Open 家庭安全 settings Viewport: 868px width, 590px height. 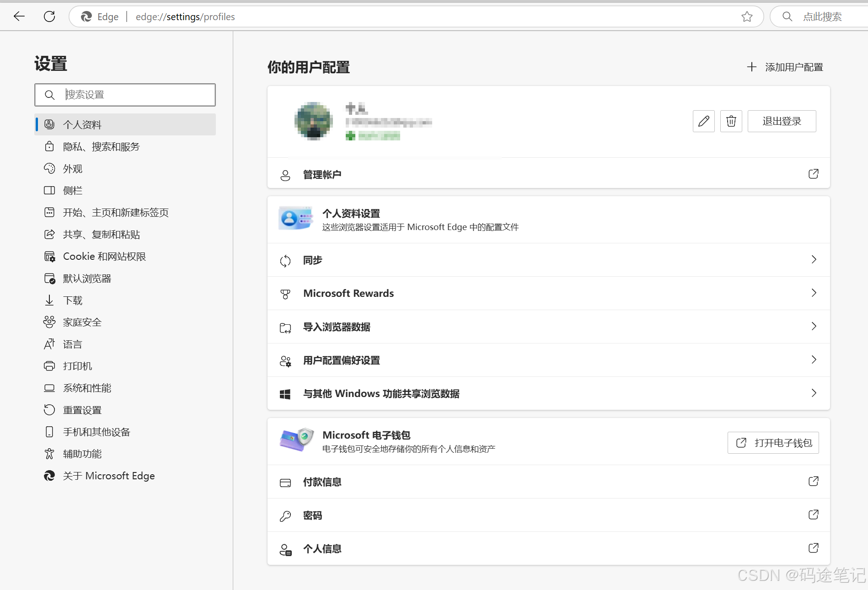125,322
